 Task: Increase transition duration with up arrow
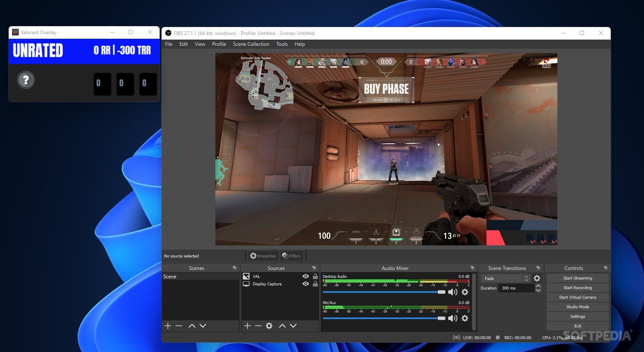click(x=538, y=286)
